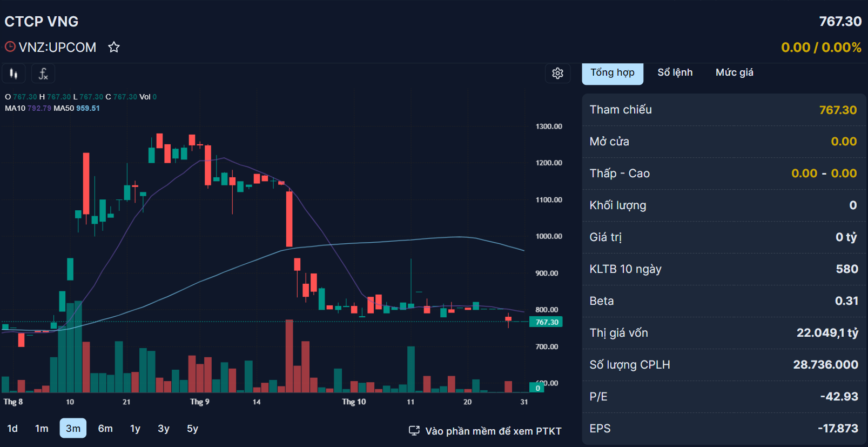Viewport: 868px width, 447px height.
Task: Click the monitor icon to open PTKT software
Action: (x=414, y=431)
